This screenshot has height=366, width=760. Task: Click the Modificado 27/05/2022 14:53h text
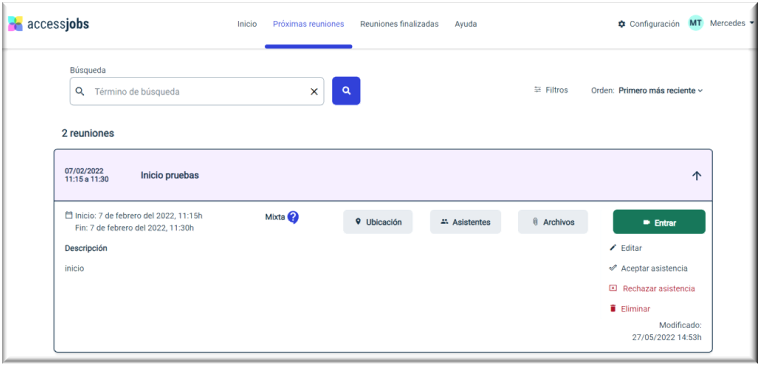click(667, 331)
